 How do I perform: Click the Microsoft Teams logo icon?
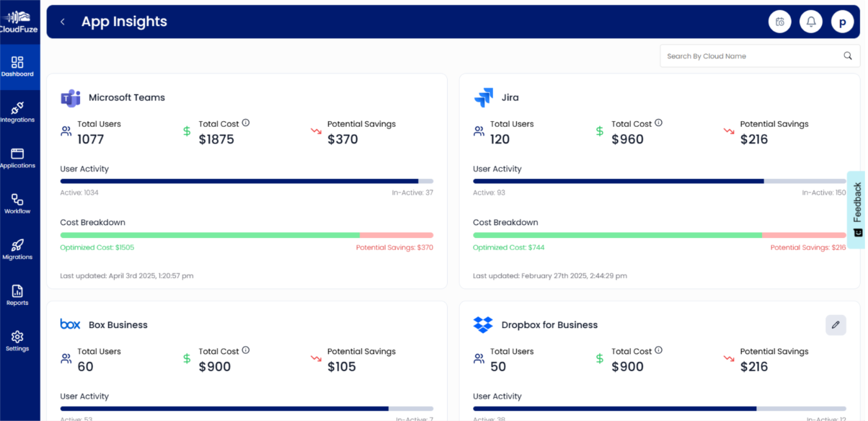(x=71, y=98)
